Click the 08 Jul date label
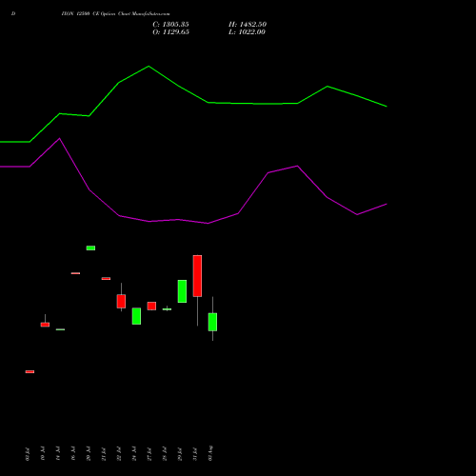This screenshot has width=476, height=476. [28, 454]
